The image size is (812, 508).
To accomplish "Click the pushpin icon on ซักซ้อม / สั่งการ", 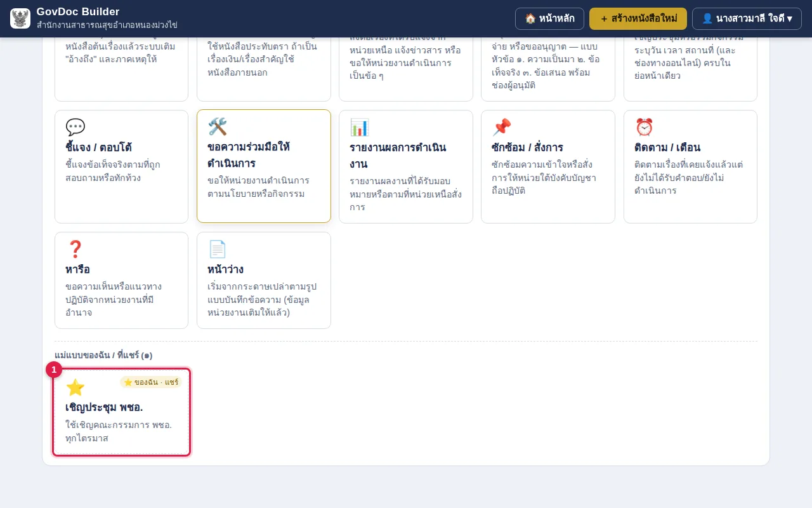I will (502, 128).
